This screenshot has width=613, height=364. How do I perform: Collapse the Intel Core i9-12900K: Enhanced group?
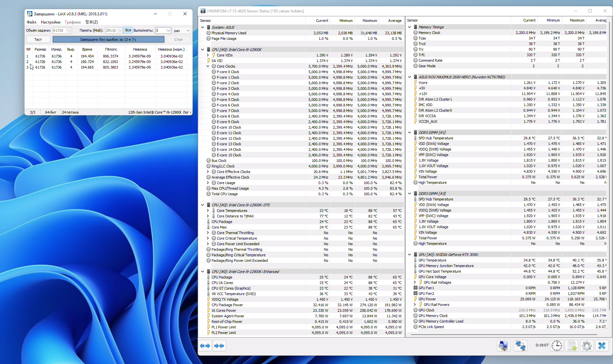pos(203,272)
